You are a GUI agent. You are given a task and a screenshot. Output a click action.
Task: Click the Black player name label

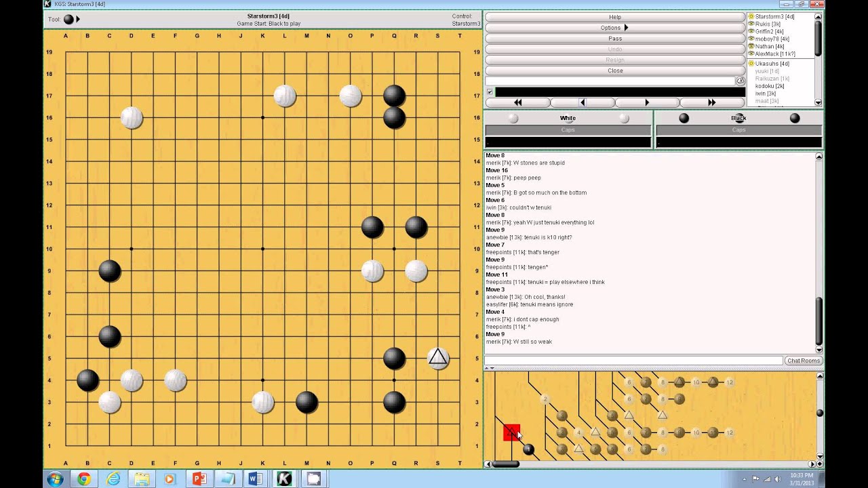click(738, 118)
